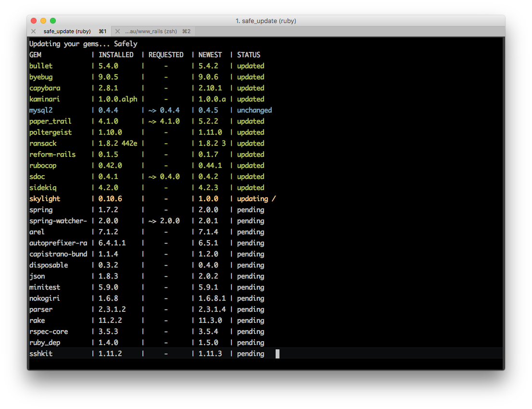Select the 'mysql2' gem name
The width and height of the screenshot is (532, 409).
(41, 110)
